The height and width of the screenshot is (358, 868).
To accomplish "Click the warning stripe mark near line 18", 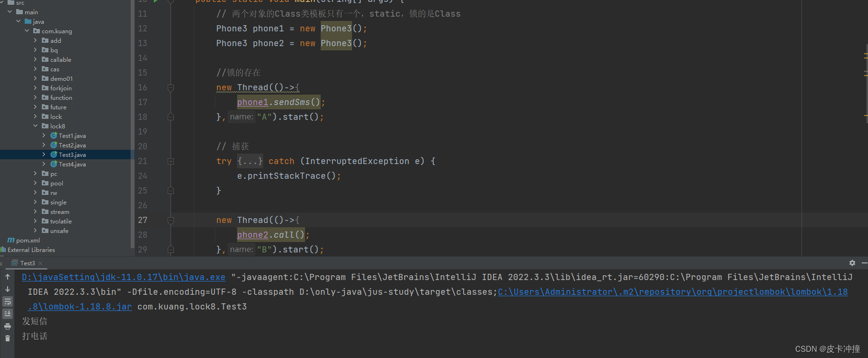I will [x=866, y=115].
